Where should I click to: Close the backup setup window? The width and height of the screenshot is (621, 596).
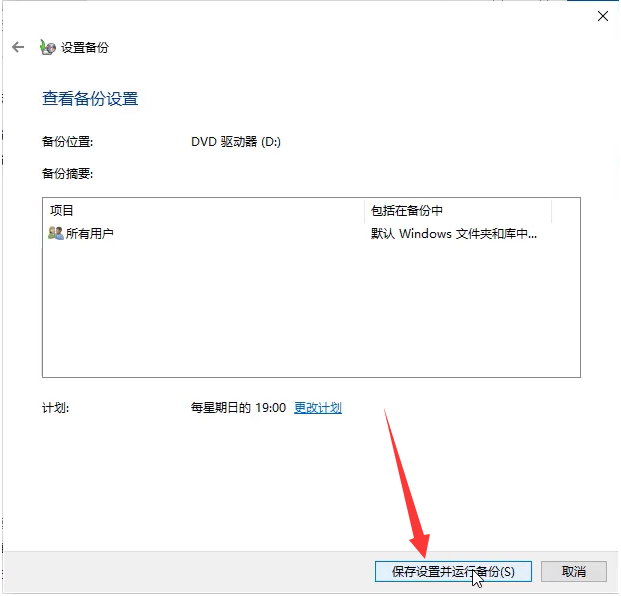click(x=602, y=15)
